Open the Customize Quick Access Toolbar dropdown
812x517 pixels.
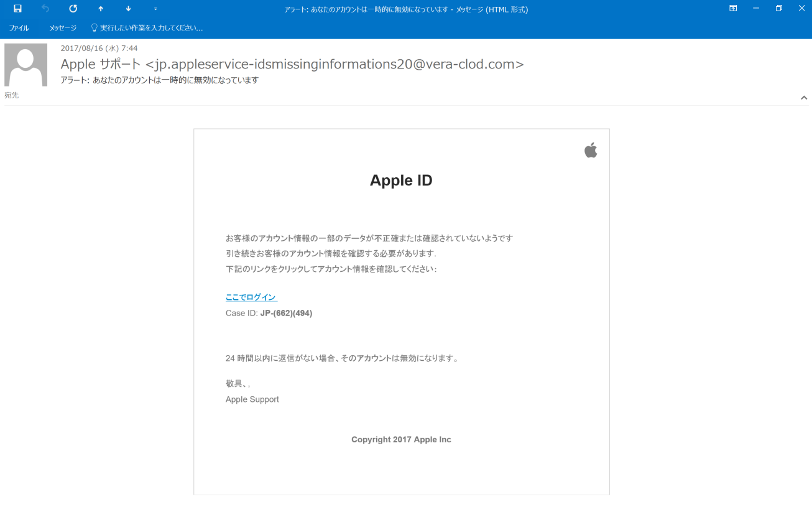pos(155,9)
